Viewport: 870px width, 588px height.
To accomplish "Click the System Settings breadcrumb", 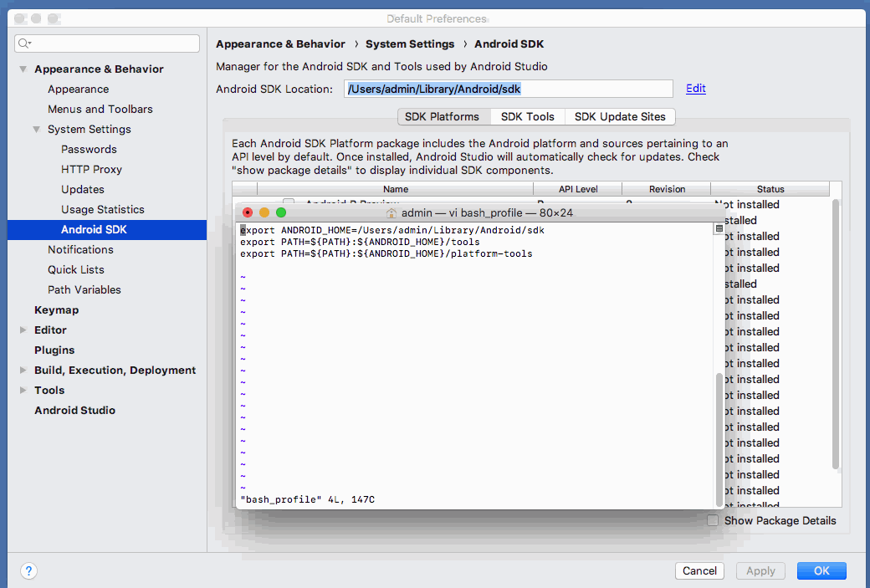I will (x=410, y=44).
